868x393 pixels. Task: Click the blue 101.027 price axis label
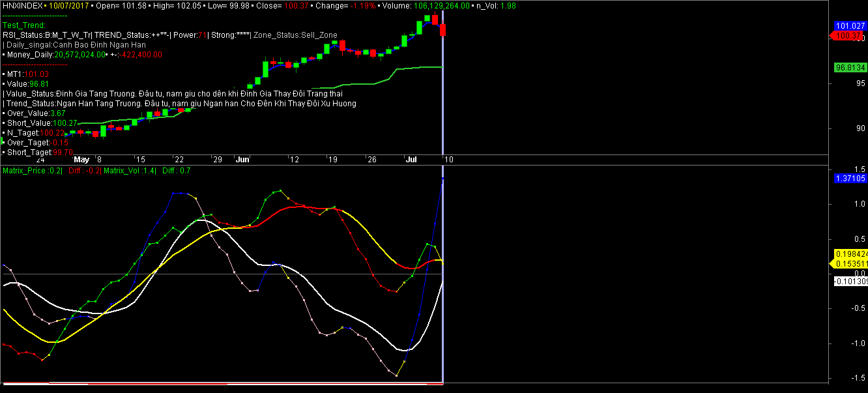click(850, 26)
